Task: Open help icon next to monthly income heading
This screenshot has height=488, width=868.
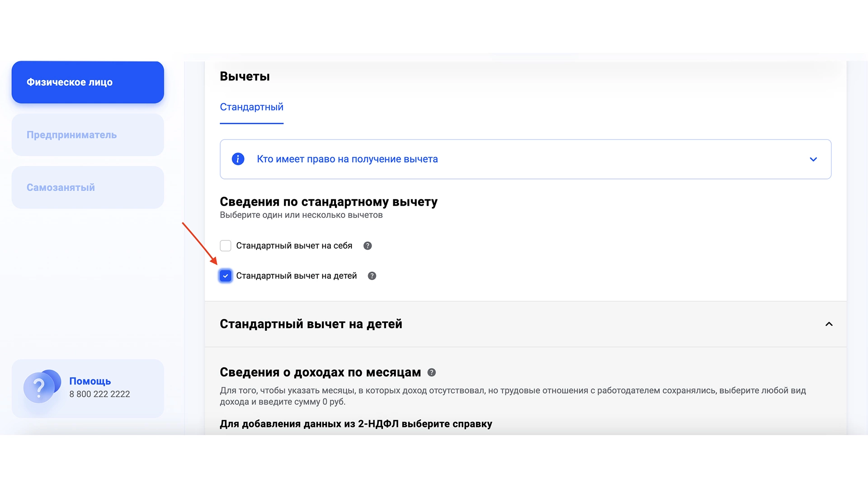Action: (432, 372)
